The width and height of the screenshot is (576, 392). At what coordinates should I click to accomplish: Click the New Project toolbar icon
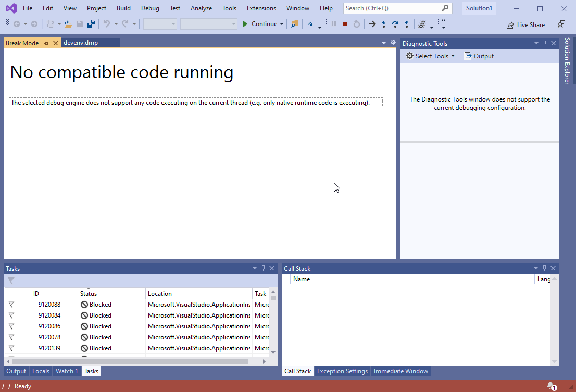pyautogui.click(x=51, y=24)
